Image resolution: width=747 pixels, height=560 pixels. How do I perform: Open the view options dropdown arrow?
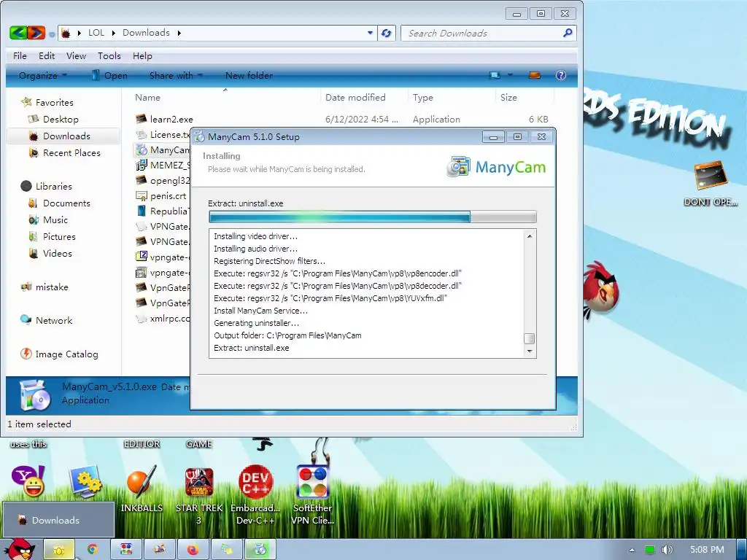click(x=510, y=75)
